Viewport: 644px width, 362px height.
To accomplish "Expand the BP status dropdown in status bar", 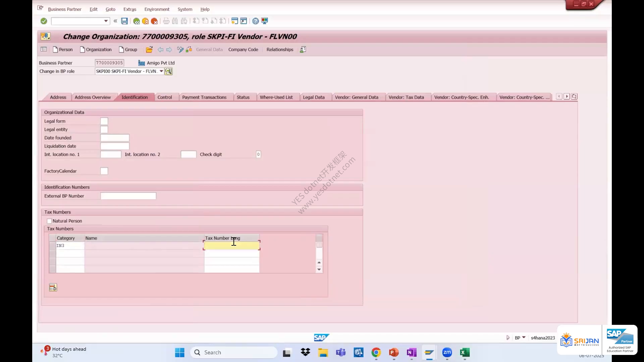I will 524,338.
